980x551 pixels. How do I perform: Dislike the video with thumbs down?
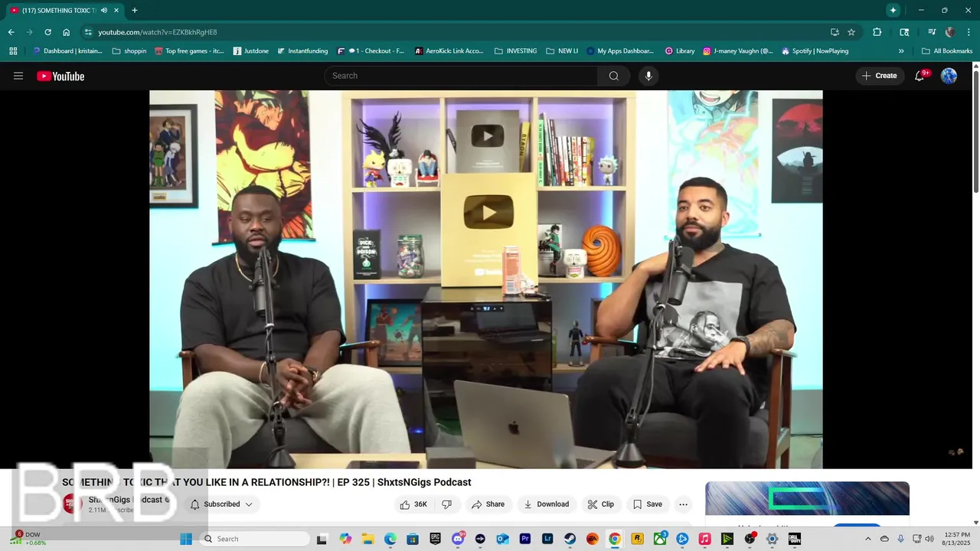(x=447, y=504)
